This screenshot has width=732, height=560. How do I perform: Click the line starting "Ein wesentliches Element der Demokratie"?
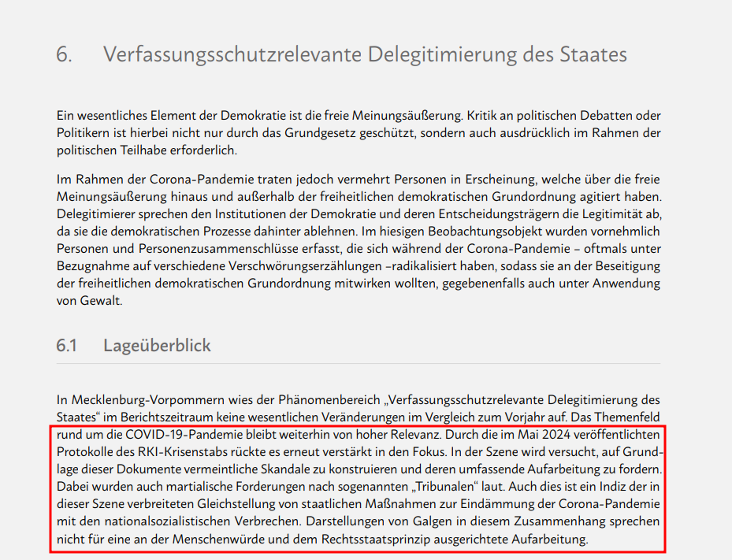click(x=359, y=116)
